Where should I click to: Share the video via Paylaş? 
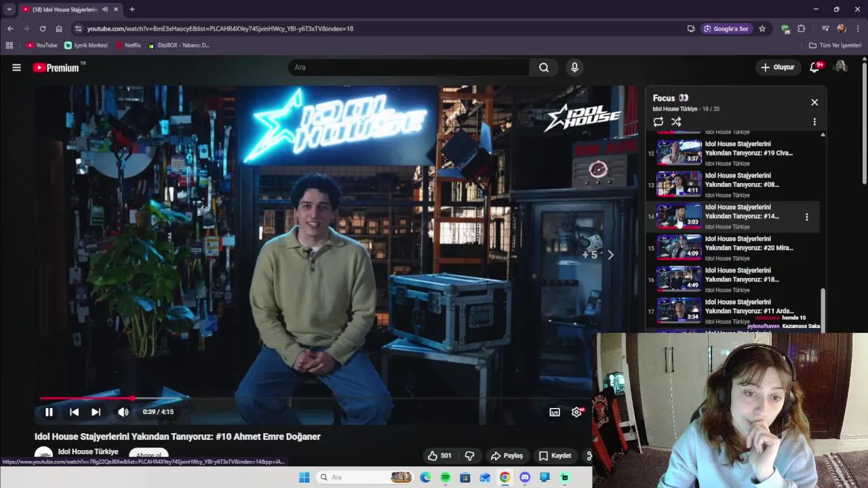[507, 455]
